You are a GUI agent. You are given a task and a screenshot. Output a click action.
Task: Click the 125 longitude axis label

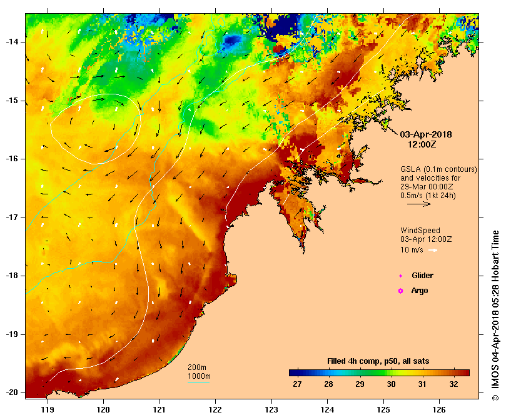(383, 410)
